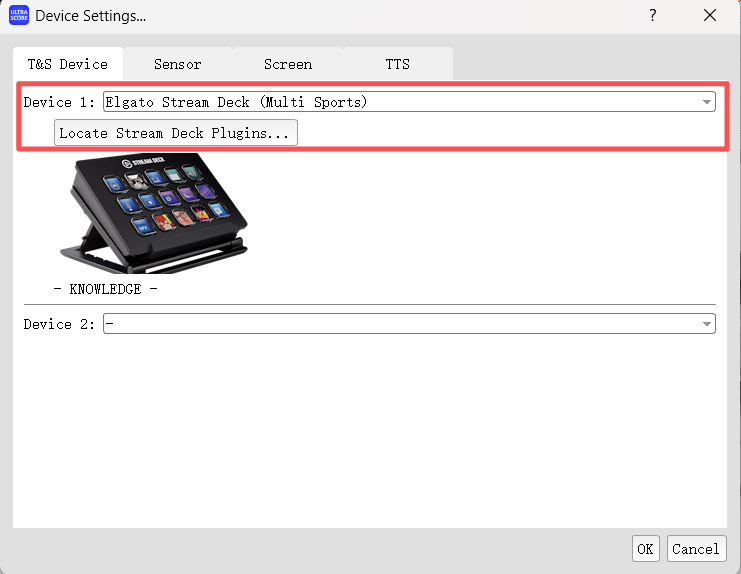Expand the Device 2 dropdown arrow
The width and height of the screenshot is (741, 574).
tap(707, 324)
